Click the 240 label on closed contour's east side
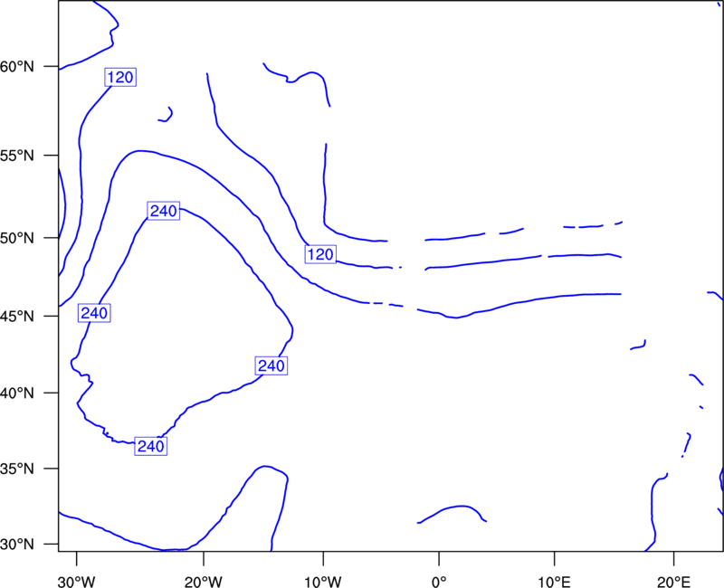The width and height of the screenshot is (724, 588). coord(271,366)
